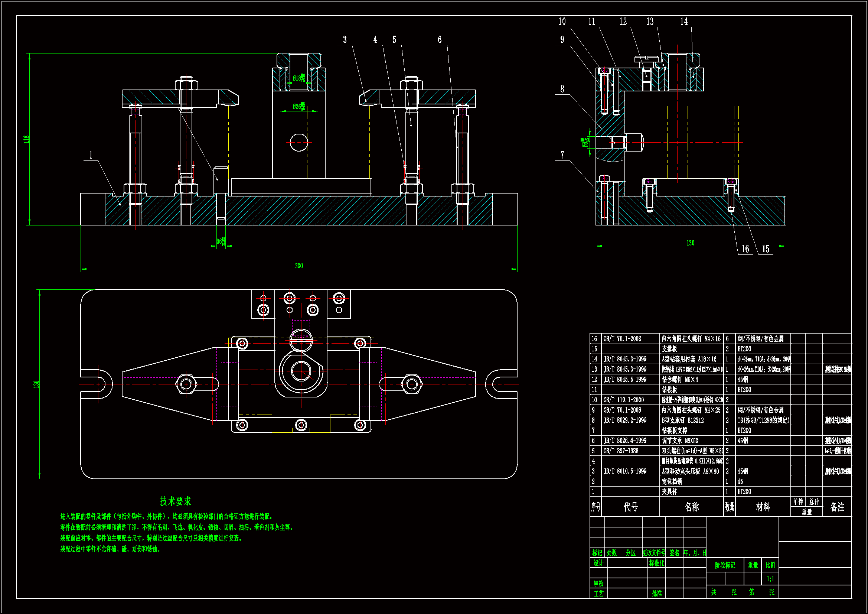
Task: Select the 300 overall length dimension
Action: pos(298,266)
